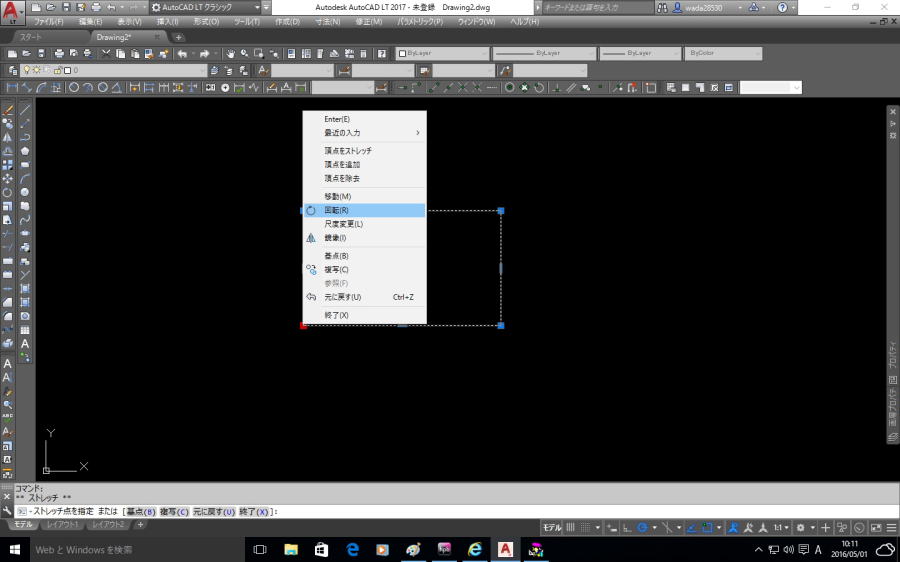900x562 pixels.
Task: Click the 元に戻す(U) command line option
Action: point(214,511)
